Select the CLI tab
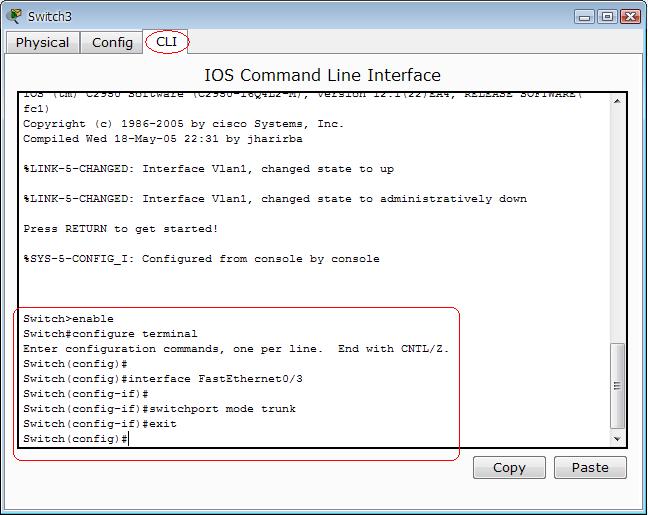648x515 pixels. click(x=166, y=42)
